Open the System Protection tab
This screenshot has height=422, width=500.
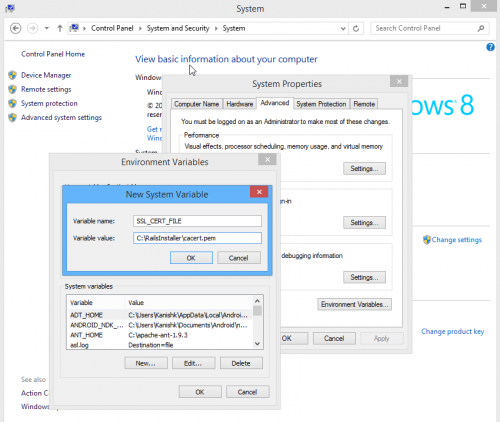321,104
